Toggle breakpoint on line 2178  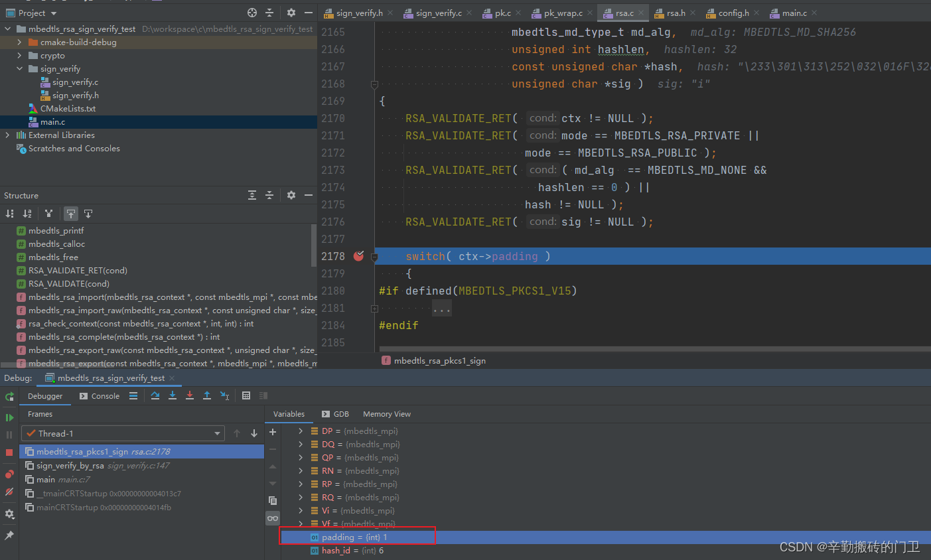coord(359,256)
